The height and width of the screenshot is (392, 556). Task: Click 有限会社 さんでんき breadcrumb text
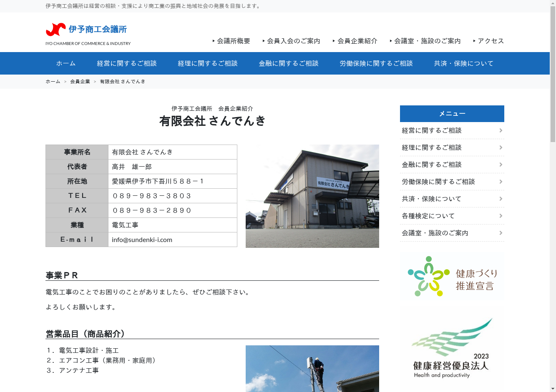click(123, 82)
